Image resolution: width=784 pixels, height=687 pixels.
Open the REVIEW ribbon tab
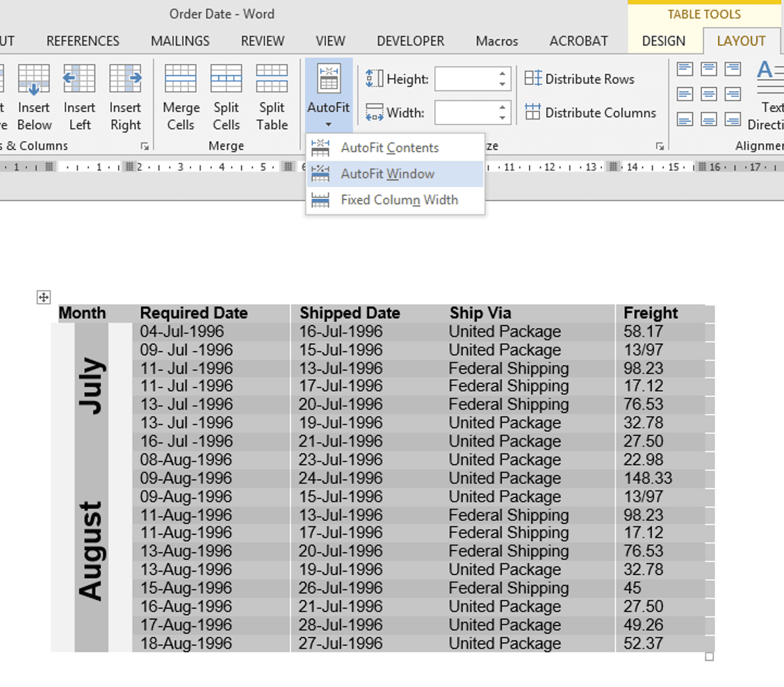(x=262, y=41)
